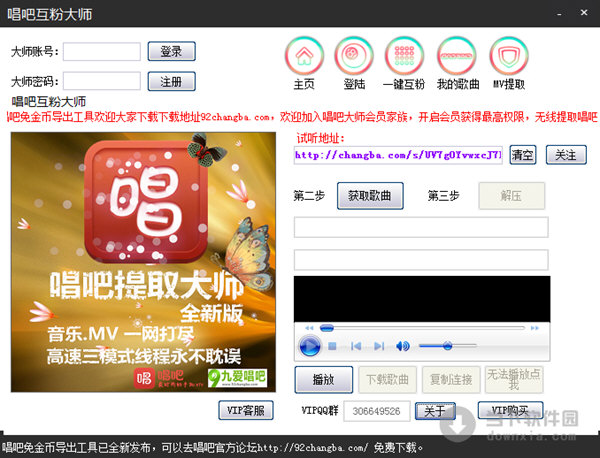Image resolution: width=600 pixels, height=458 pixels.
Task: Click the 登录 button
Action: (171, 51)
